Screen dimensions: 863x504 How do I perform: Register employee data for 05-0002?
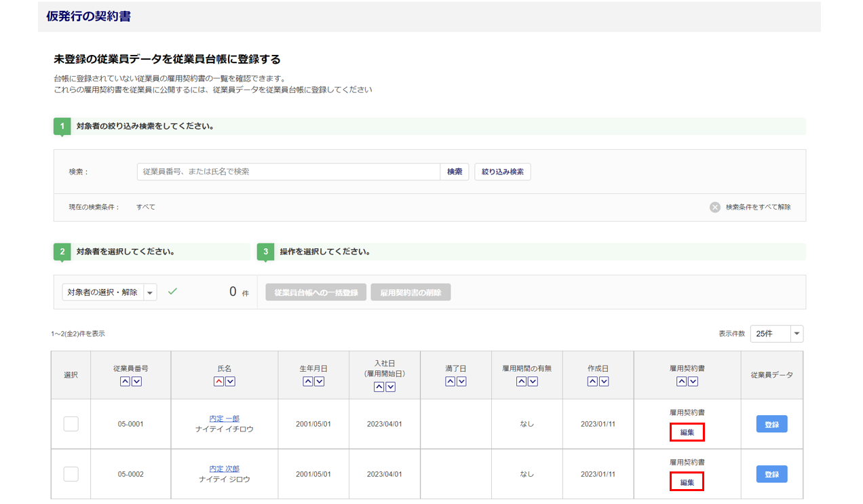click(772, 474)
